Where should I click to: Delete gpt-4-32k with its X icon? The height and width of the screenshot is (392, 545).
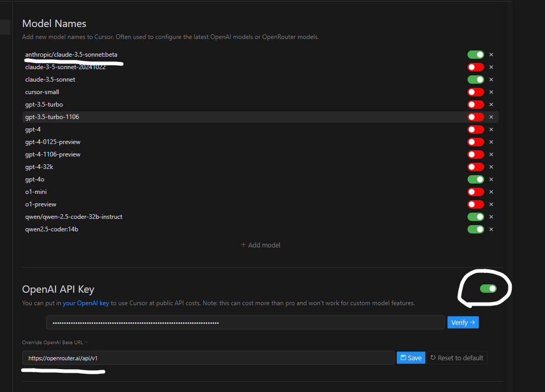click(491, 167)
